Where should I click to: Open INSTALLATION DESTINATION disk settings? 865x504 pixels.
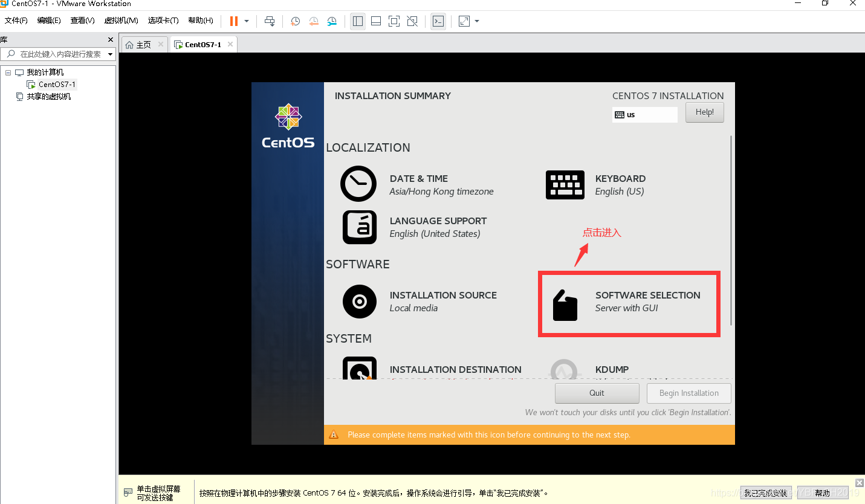[432, 369]
